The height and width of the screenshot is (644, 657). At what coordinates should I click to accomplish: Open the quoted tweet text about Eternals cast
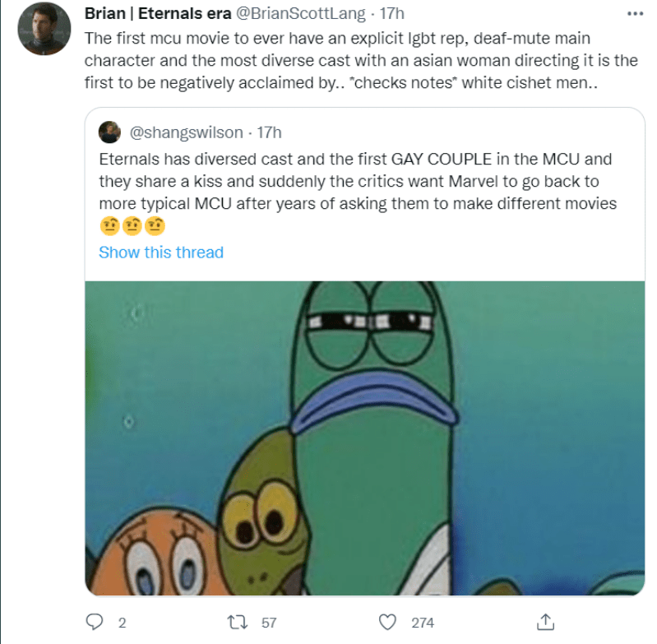tap(357, 181)
